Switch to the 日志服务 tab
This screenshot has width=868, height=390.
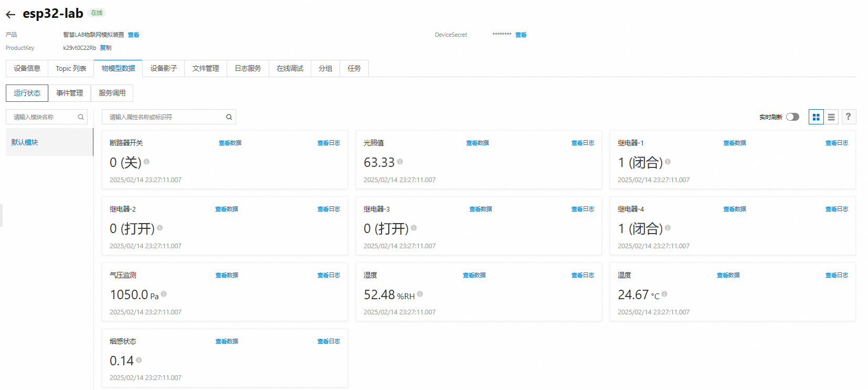[x=248, y=68]
